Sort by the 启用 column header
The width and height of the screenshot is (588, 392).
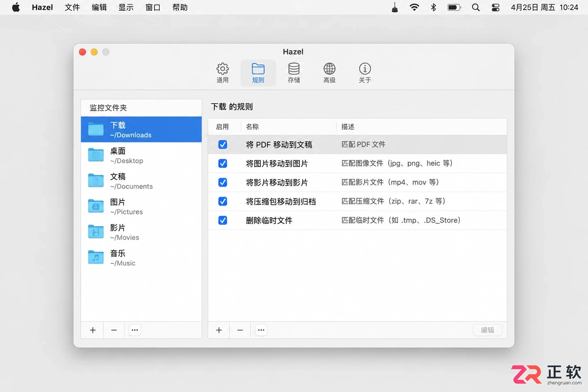click(x=223, y=127)
